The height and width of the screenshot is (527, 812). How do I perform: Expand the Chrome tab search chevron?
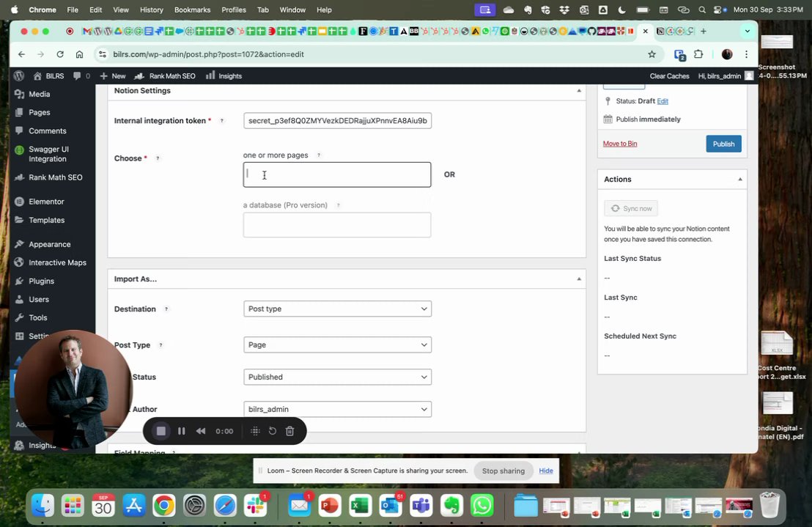[x=748, y=31]
